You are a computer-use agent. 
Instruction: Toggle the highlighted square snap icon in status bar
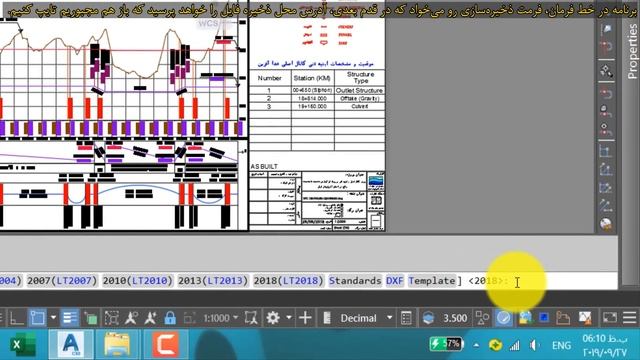37,318
